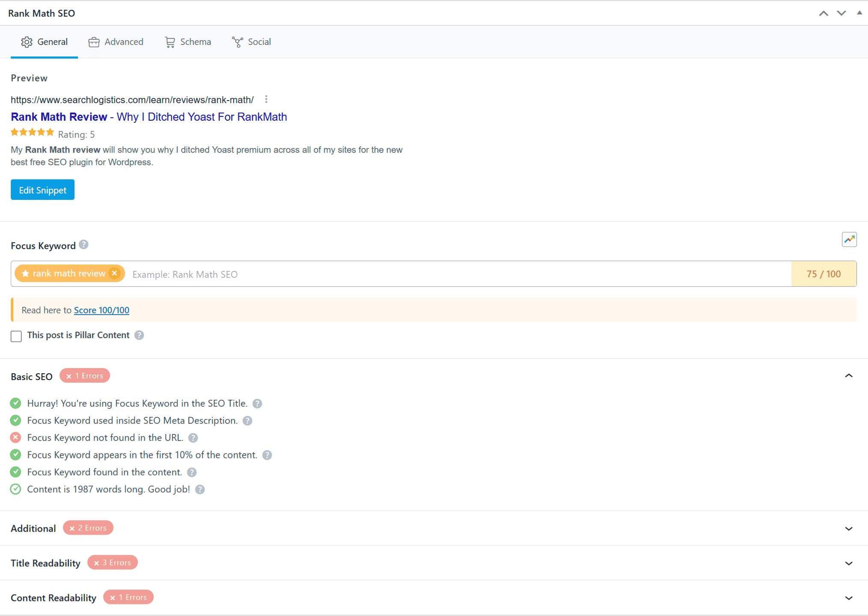This screenshot has height=616, width=868.
Task: Expand the Title Readability section
Action: tap(849, 563)
